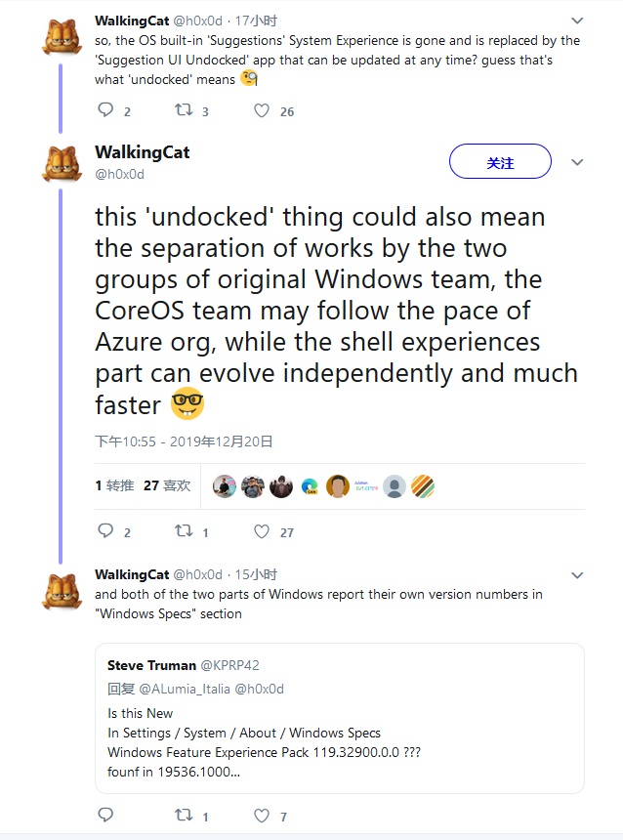Reply to the main undocked tweet
This screenshot has height=840, width=623.
[106, 531]
